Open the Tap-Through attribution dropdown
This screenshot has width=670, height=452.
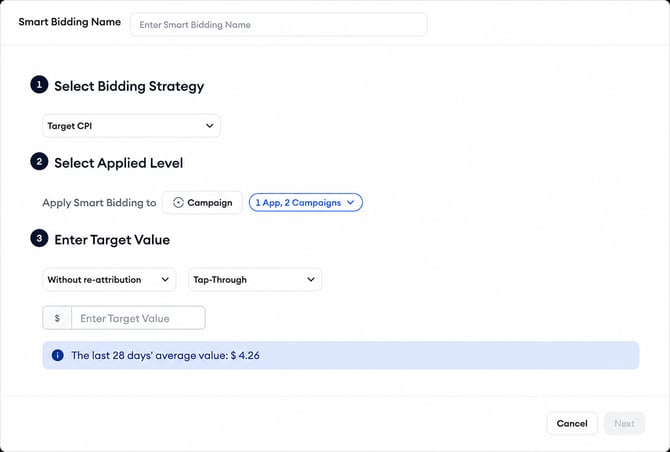coord(255,280)
